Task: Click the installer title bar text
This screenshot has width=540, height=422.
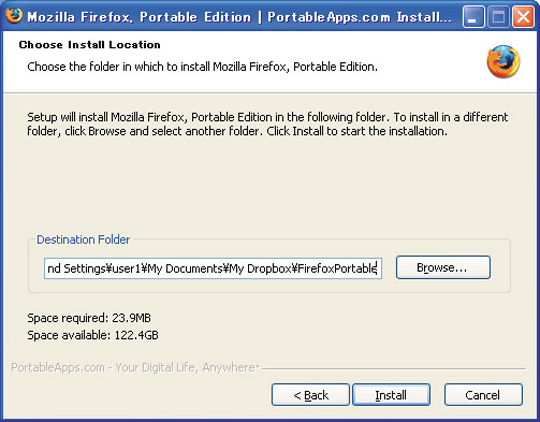Action: pos(239,17)
